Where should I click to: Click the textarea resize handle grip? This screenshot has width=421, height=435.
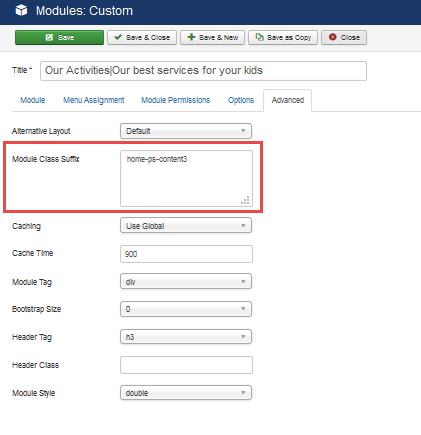click(x=245, y=200)
